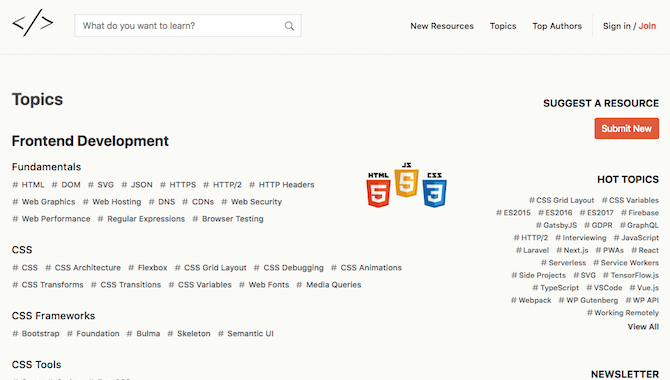Open Top Authors in the top navigation
The width and height of the screenshot is (670, 380).
[557, 26]
